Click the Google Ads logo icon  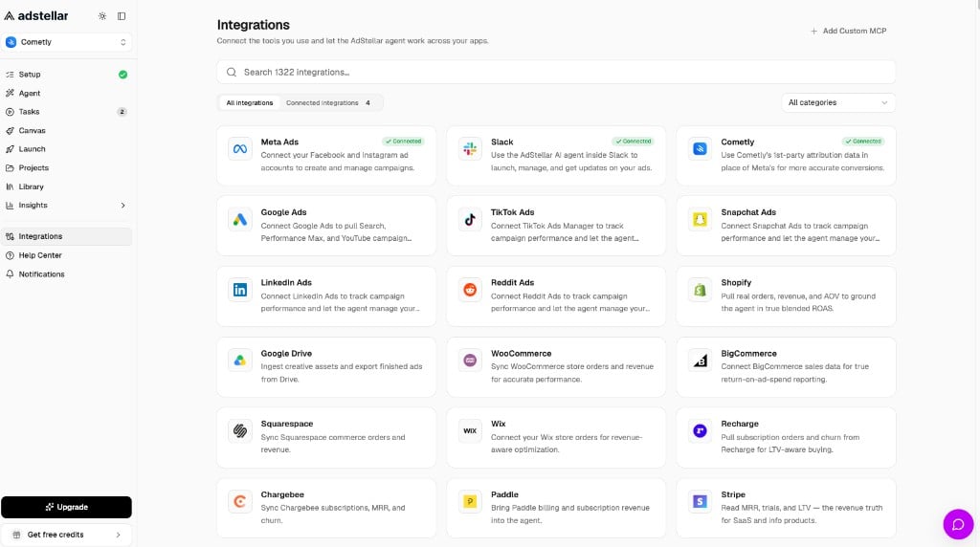[x=240, y=219]
